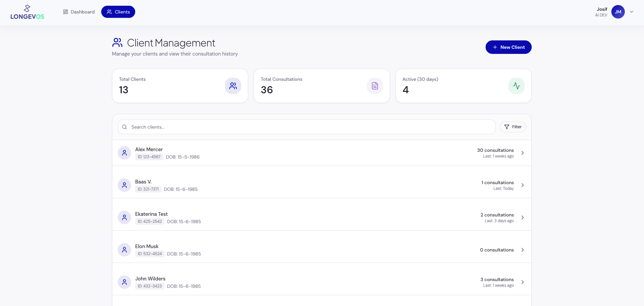Click Alex Mercer's avatar icon
Viewport: 644px width, 306px height.
124,152
